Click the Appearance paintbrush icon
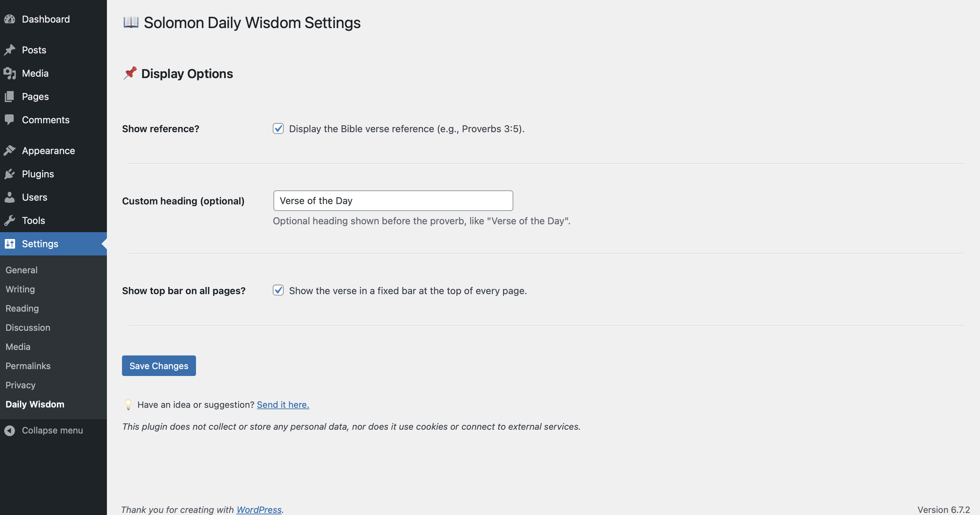This screenshot has width=980, height=515. pos(10,151)
